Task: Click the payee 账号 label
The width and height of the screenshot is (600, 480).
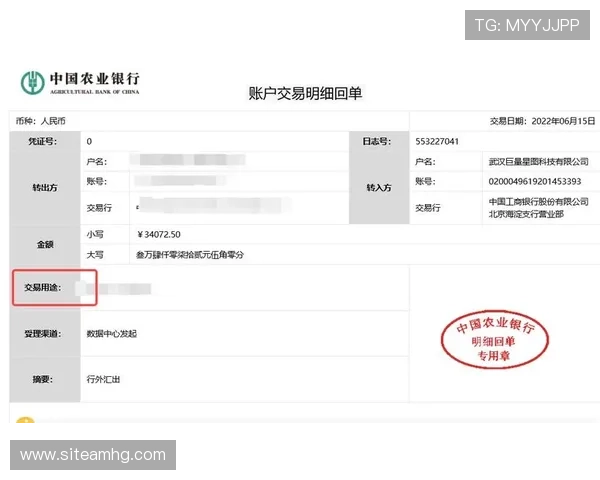Action: [x=426, y=181]
